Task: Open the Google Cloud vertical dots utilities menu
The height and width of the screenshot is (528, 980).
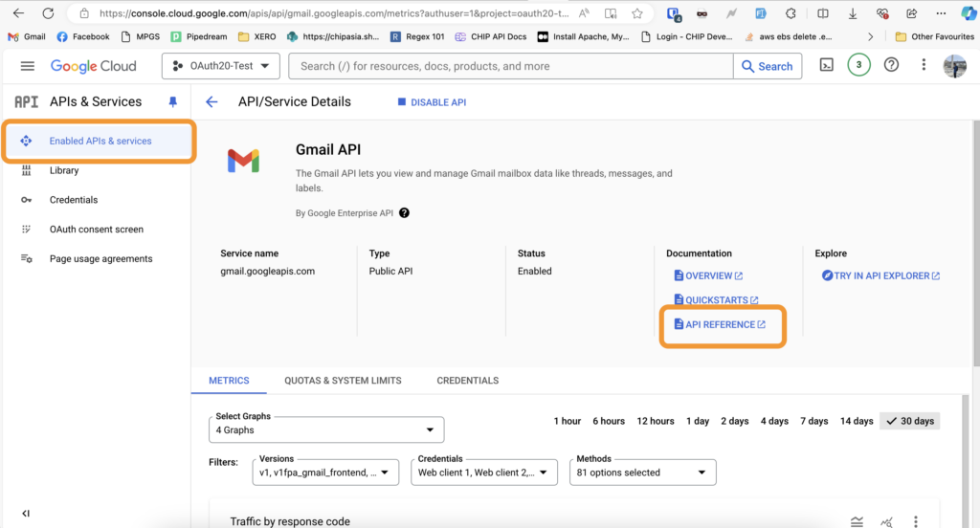Action: 924,65
